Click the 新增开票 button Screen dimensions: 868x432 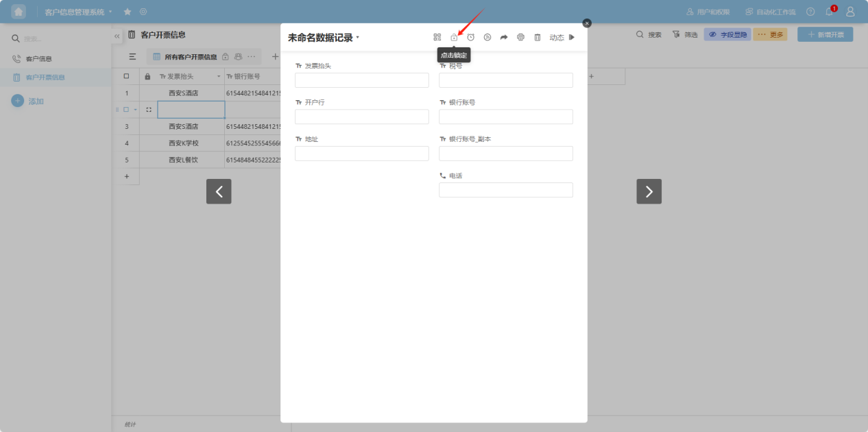click(825, 34)
